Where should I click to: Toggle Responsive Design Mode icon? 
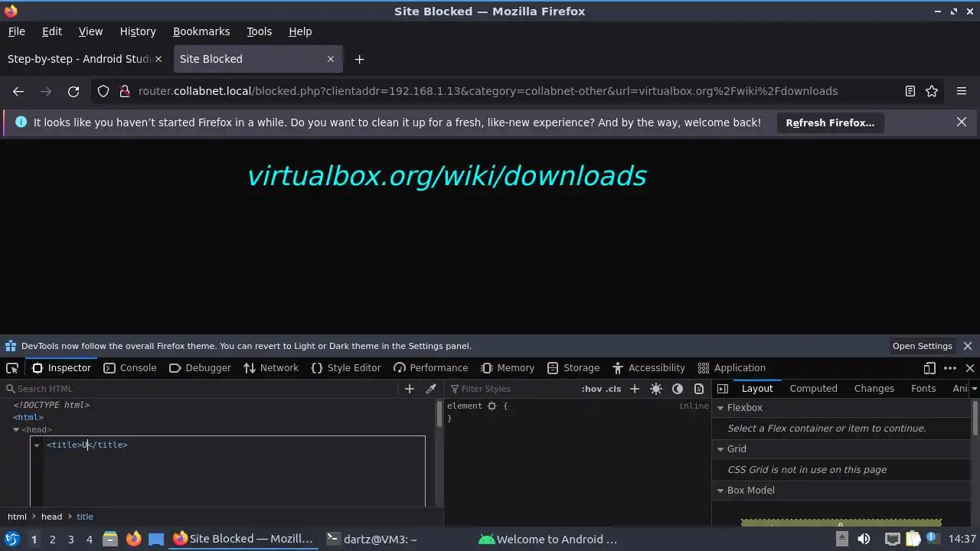click(x=929, y=368)
